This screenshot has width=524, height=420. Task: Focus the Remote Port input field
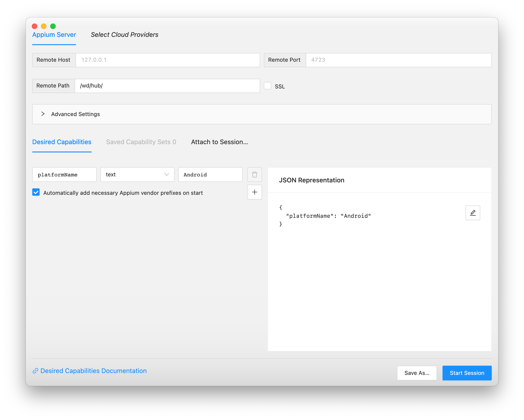click(x=398, y=60)
